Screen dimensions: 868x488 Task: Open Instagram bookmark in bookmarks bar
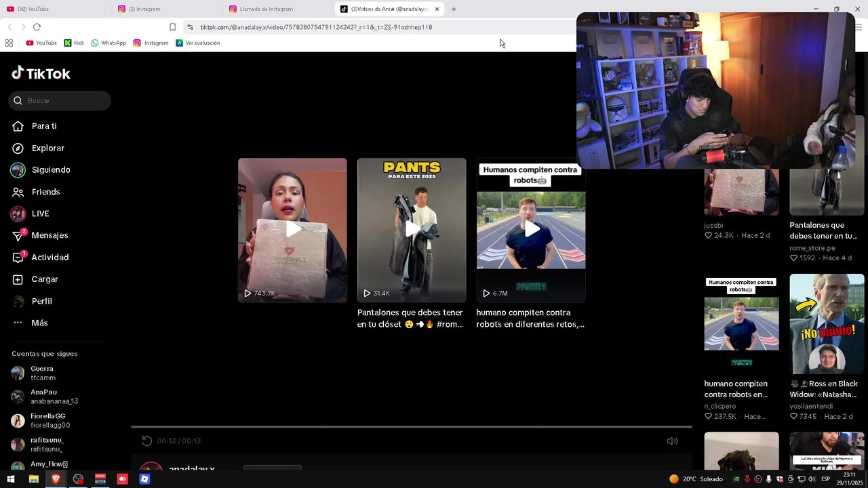[x=151, y=43]
